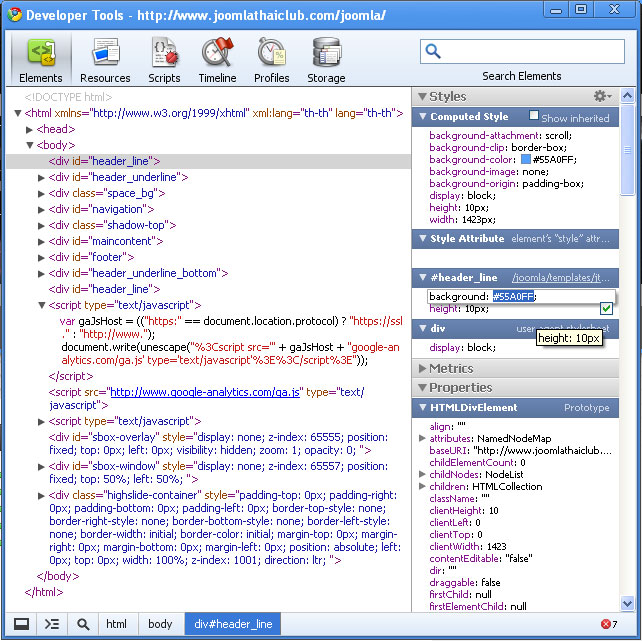The image size is (642, 641).
Task: Select the body breadcrumb
Action: pyautogui.click(x=160, y=624)
